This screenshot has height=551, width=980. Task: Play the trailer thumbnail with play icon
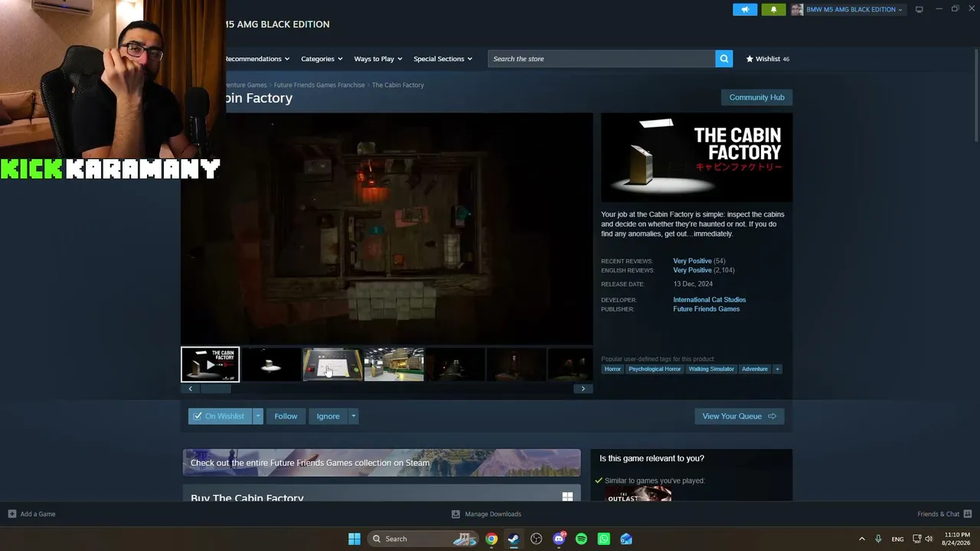point(210,364)
